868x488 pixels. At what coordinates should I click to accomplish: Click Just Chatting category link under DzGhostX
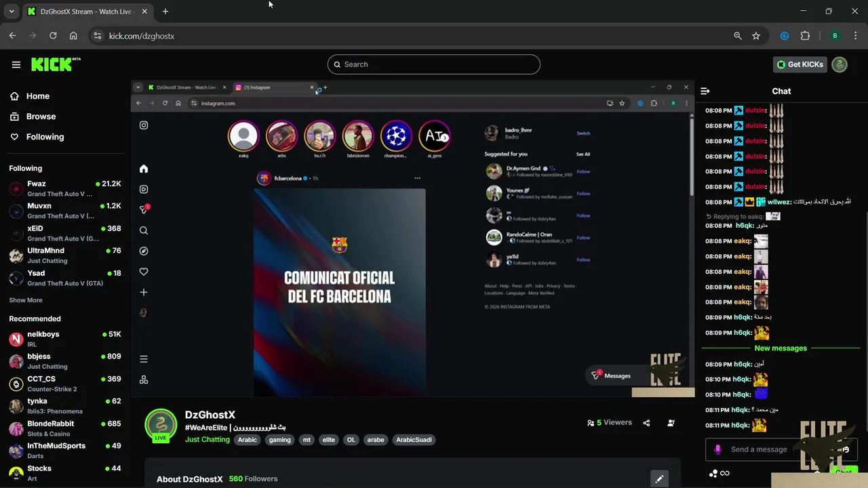[x=208, y=440]
